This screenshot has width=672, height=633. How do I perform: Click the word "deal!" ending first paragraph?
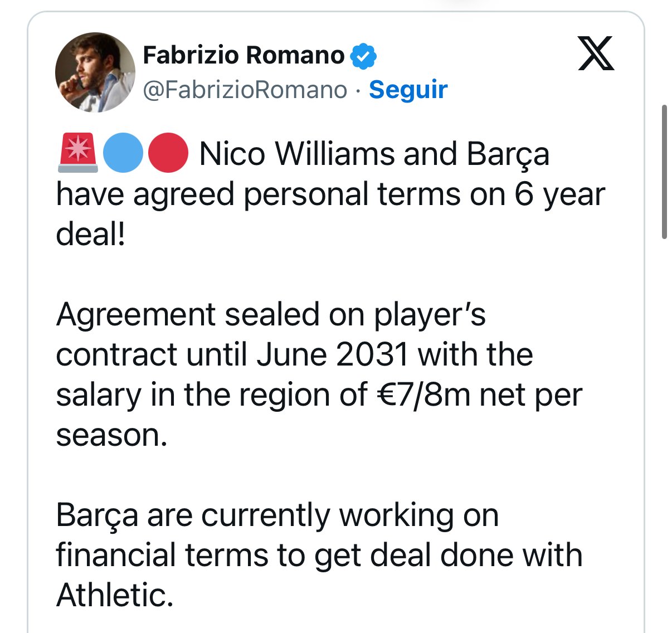click(90, 235)
